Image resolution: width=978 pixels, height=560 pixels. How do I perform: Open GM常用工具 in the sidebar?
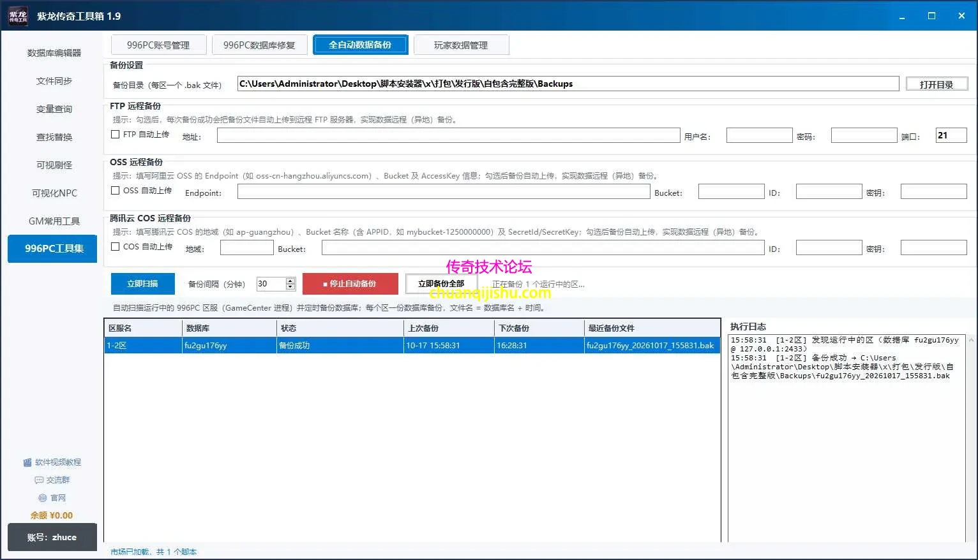(54, 221)
